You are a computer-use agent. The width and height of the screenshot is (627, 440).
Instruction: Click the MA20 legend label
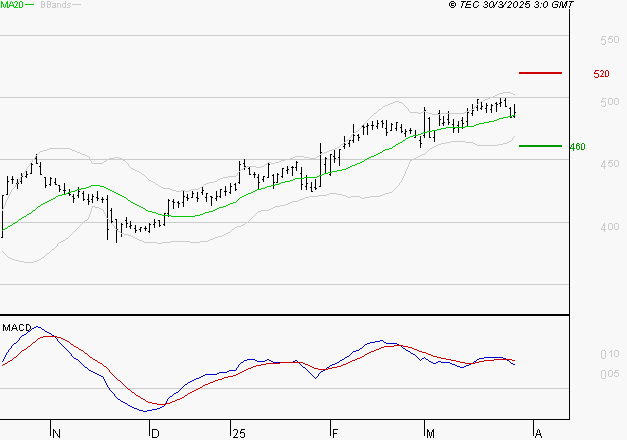tap(12, 5)
